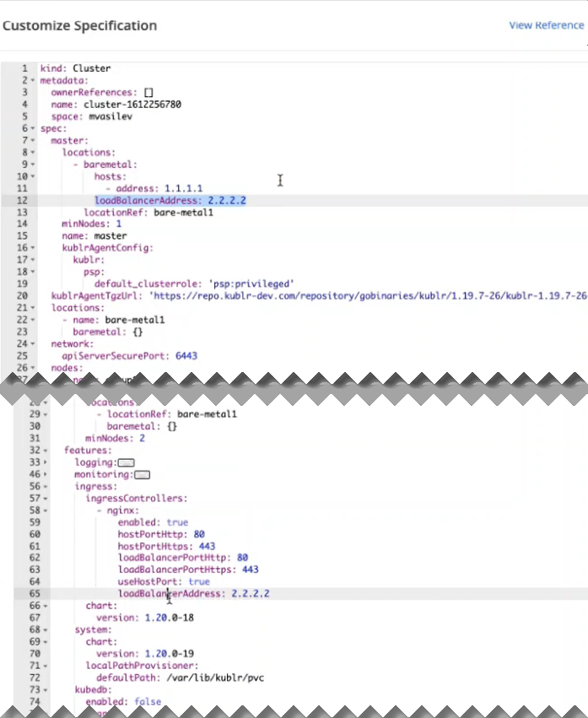Collapse the ingress block on line 56
This screenshot has width=588, height=718.
(45, 486)
